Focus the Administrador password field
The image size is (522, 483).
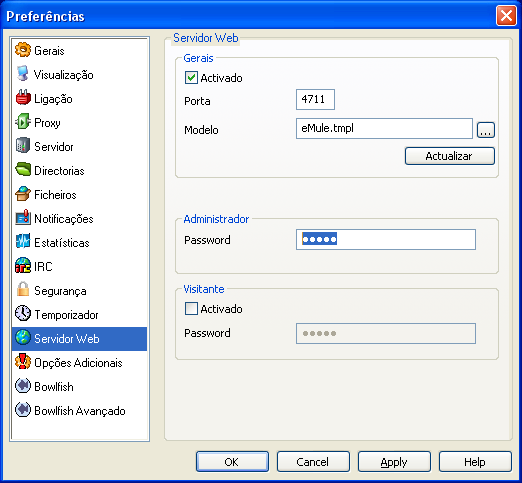click(386, 239)
